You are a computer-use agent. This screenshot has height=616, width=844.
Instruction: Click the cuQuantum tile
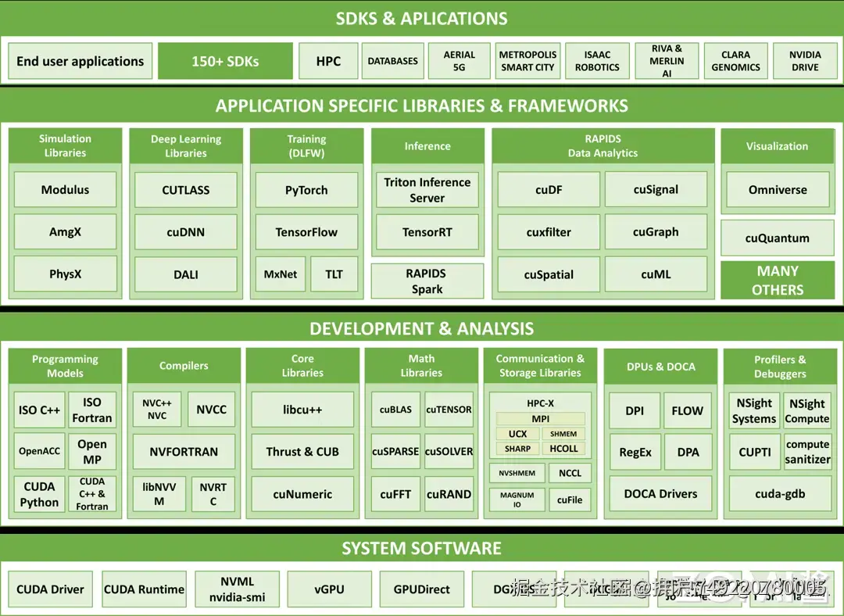click(777, 238)
